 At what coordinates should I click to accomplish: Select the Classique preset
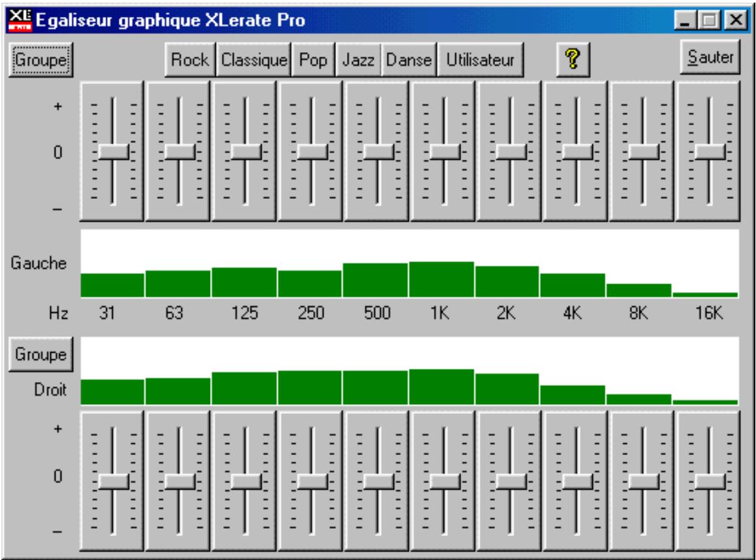(254, 60)
